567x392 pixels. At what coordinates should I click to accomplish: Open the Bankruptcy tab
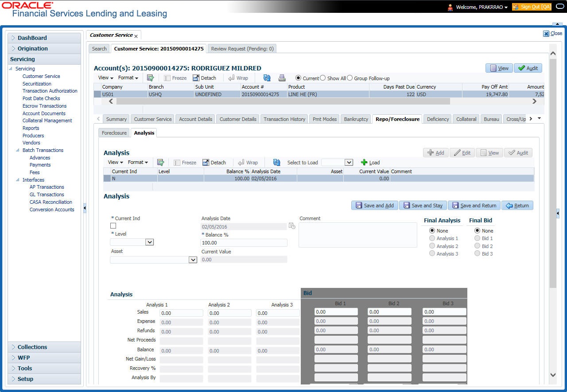pyautogui.click(x=356, y=119)
